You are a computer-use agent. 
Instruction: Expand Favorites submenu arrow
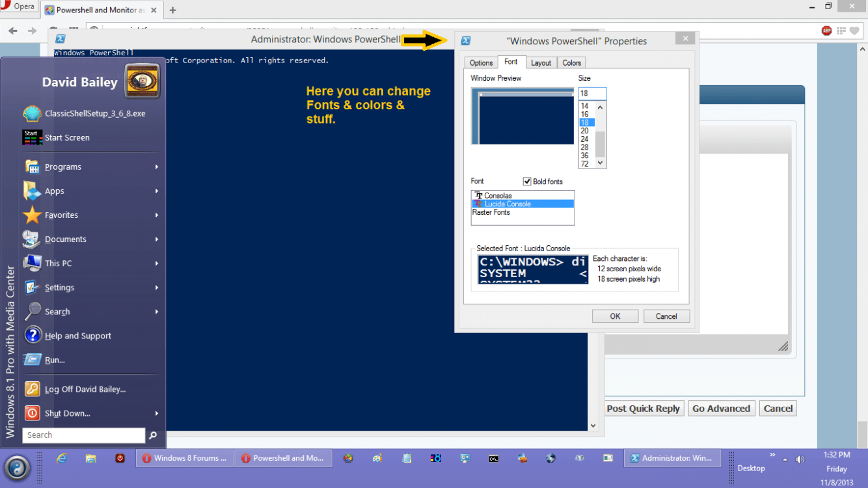[157, 215]
